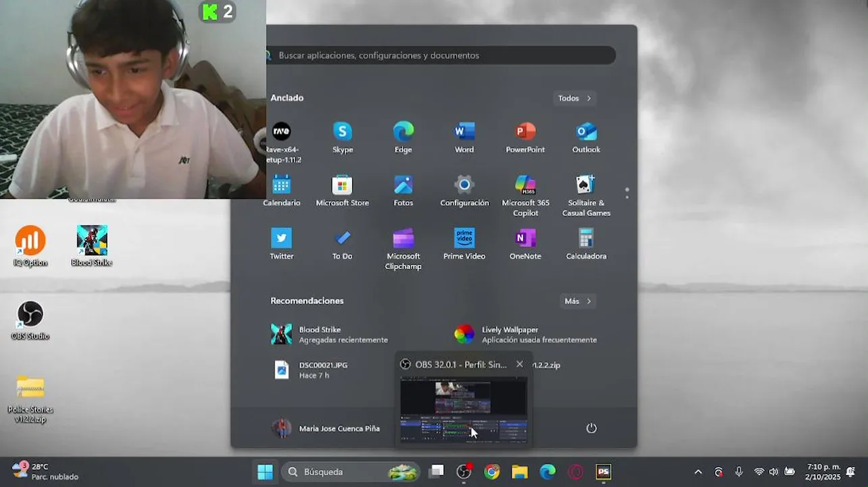
Task: Open OneNote from pinned apps
Action: (x=525, y=244)
